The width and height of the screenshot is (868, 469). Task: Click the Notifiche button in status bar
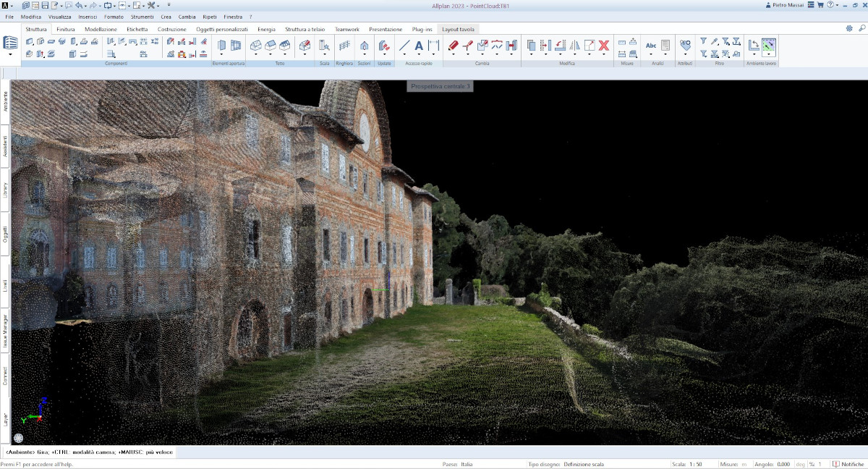point(847,465)
